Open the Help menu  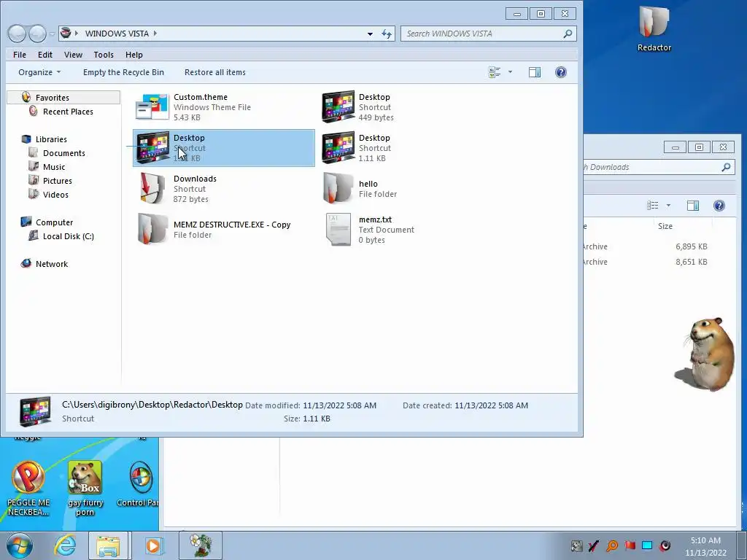pos(134,55)
